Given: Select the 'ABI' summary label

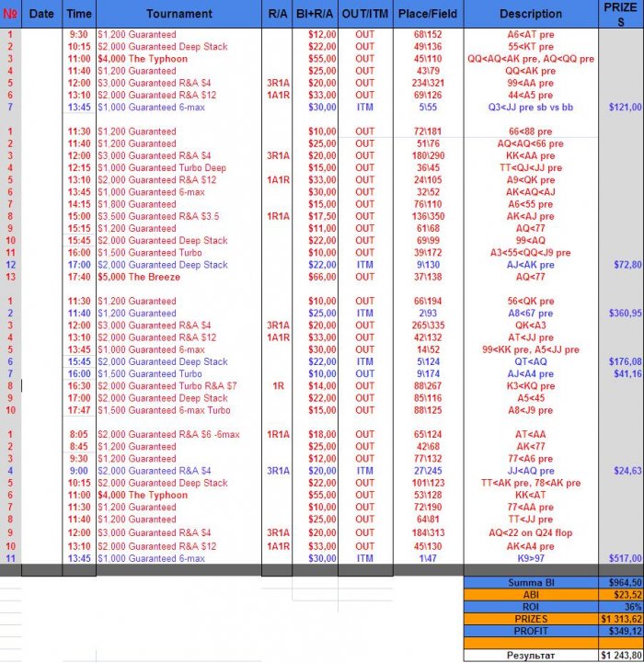Looking at the screenshot, I should (531, 595).
